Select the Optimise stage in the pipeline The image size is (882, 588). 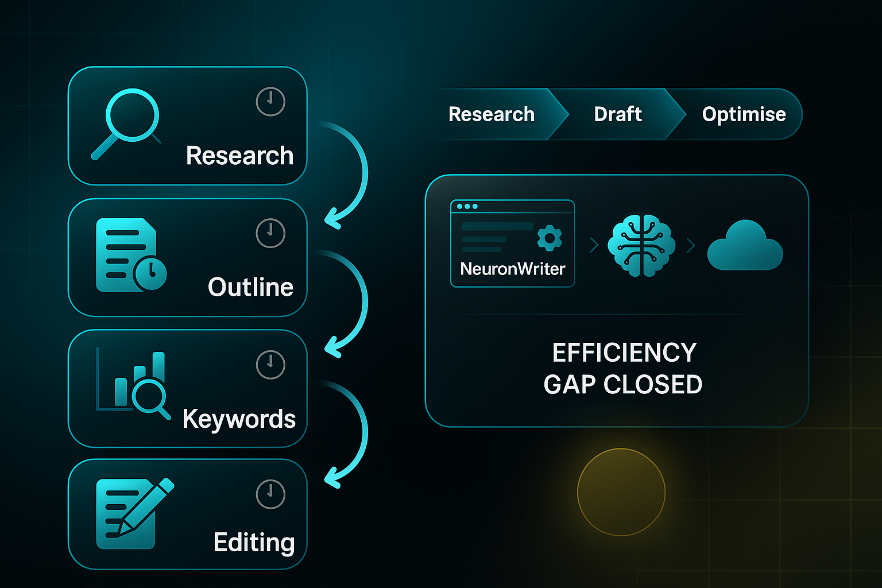tap(744, 114)
